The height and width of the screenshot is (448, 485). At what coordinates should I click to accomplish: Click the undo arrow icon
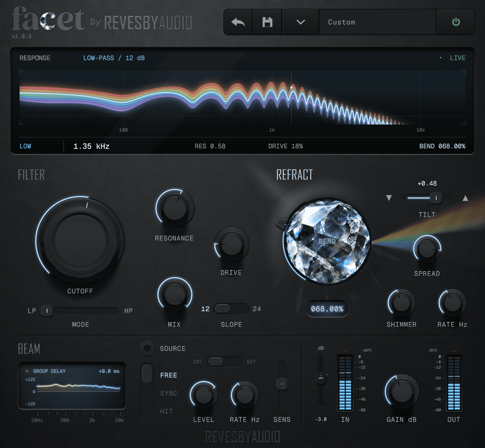pyautogui.click(x=238, y=22)
